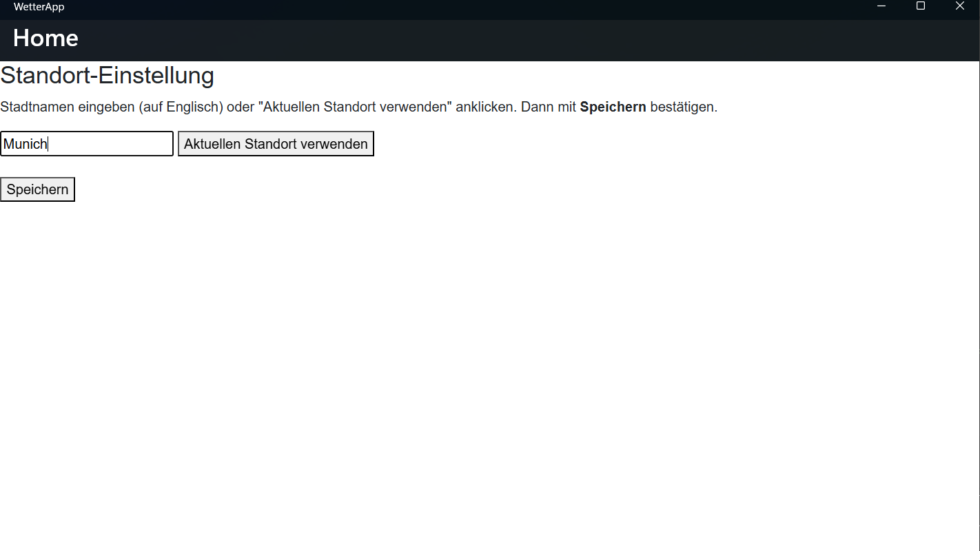Minimize the WetterApp window

point(881,6)
